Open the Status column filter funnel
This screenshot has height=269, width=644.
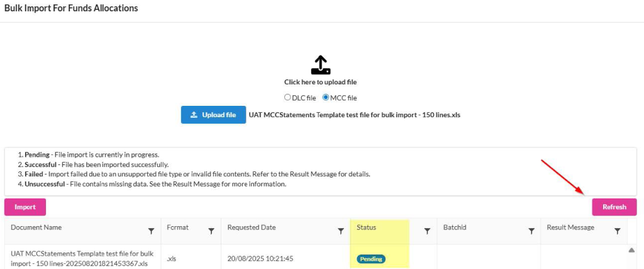click(x=427, y=231)
